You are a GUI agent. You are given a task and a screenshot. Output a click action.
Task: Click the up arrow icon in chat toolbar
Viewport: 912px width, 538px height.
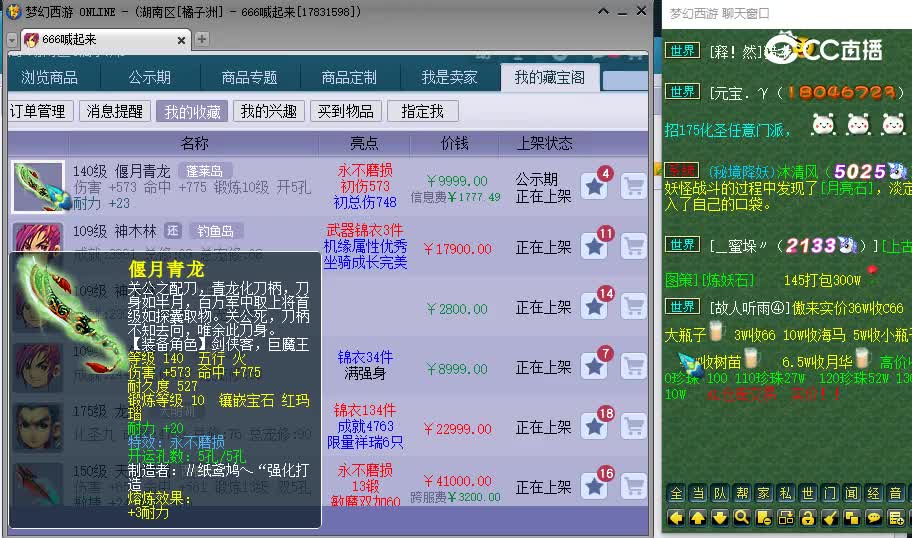point(698,518)
